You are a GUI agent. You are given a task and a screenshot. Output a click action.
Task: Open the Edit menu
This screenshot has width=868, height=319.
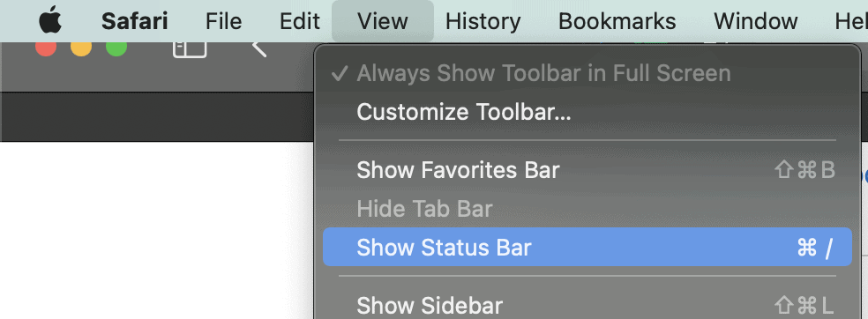click(300, 21)
